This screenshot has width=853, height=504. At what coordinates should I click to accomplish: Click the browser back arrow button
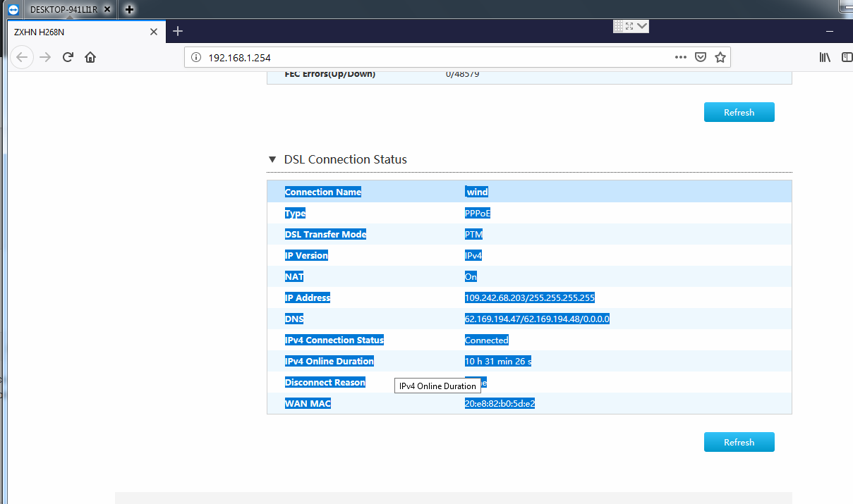[22, 58]
